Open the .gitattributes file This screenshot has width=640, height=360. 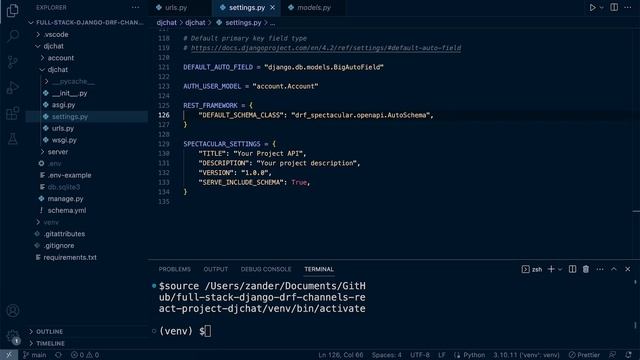87,234
